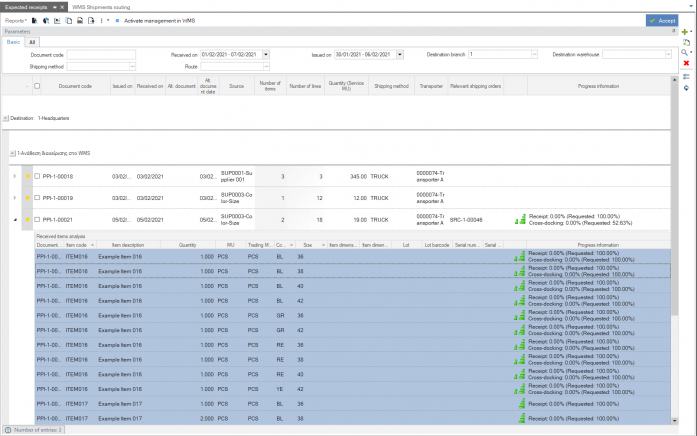Viewport: 697px width, 436px height.
Task: Click the print icon in the toolbar
Action: click(x=80, y=21)
